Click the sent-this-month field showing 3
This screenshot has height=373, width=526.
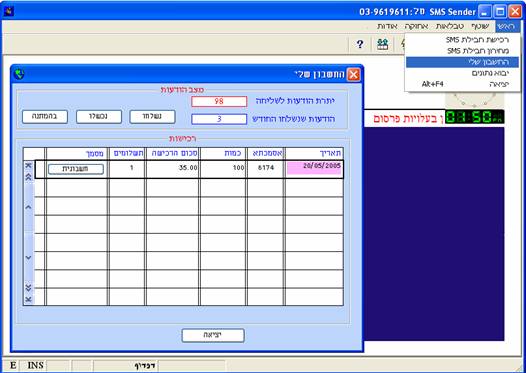(219, 119)
